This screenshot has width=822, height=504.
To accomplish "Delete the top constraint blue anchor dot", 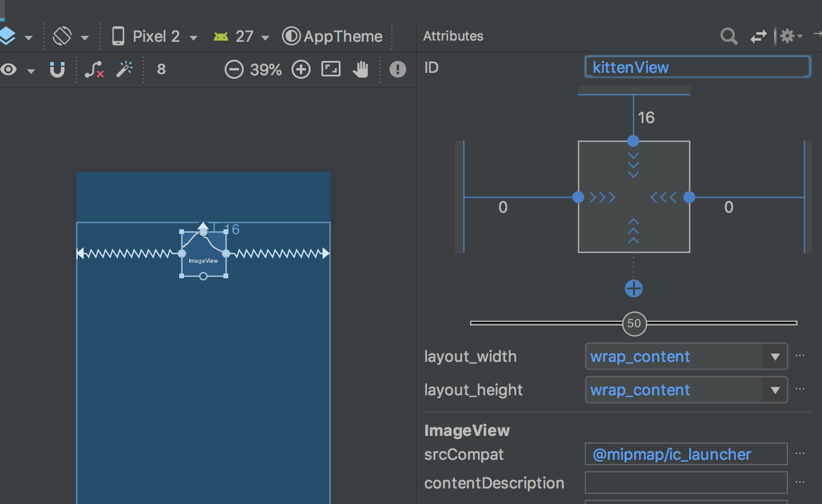I will pyautogui.click(x=633, y=141).
